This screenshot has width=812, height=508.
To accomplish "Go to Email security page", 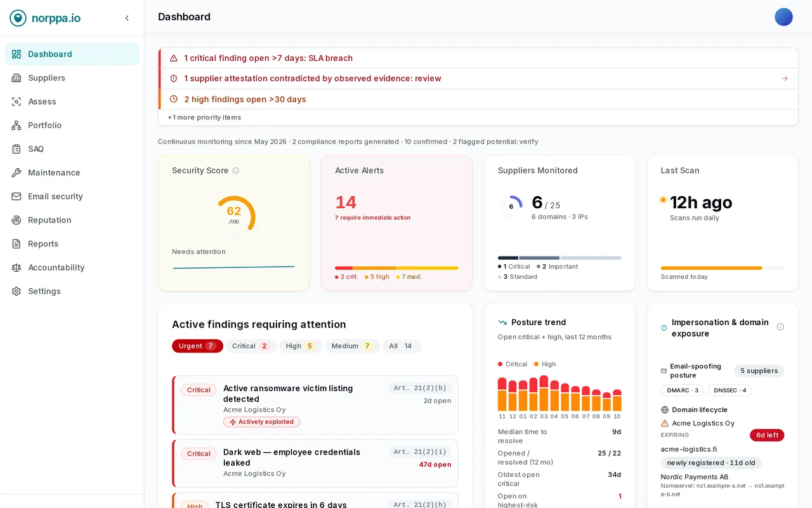I will (72, 196).
